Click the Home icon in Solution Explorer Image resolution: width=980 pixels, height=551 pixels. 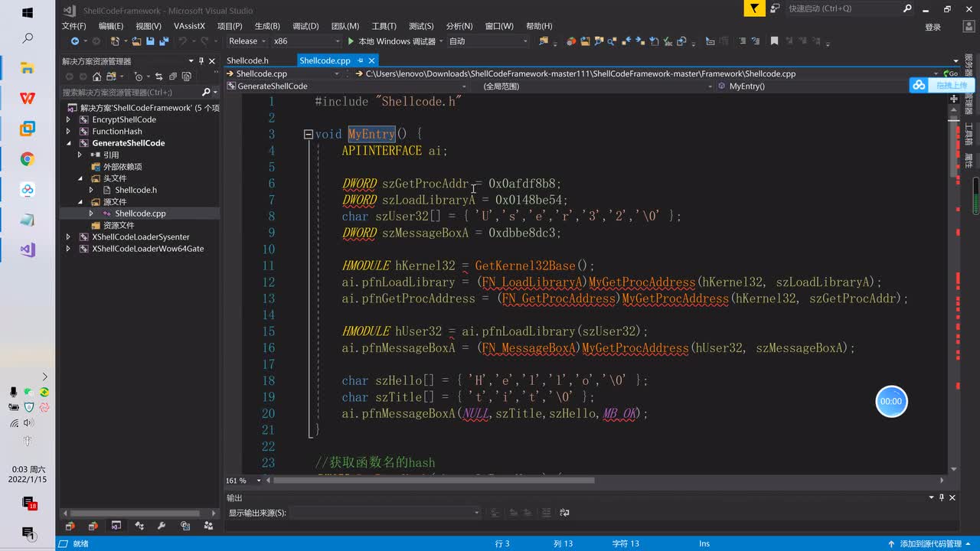click(96, 77)
